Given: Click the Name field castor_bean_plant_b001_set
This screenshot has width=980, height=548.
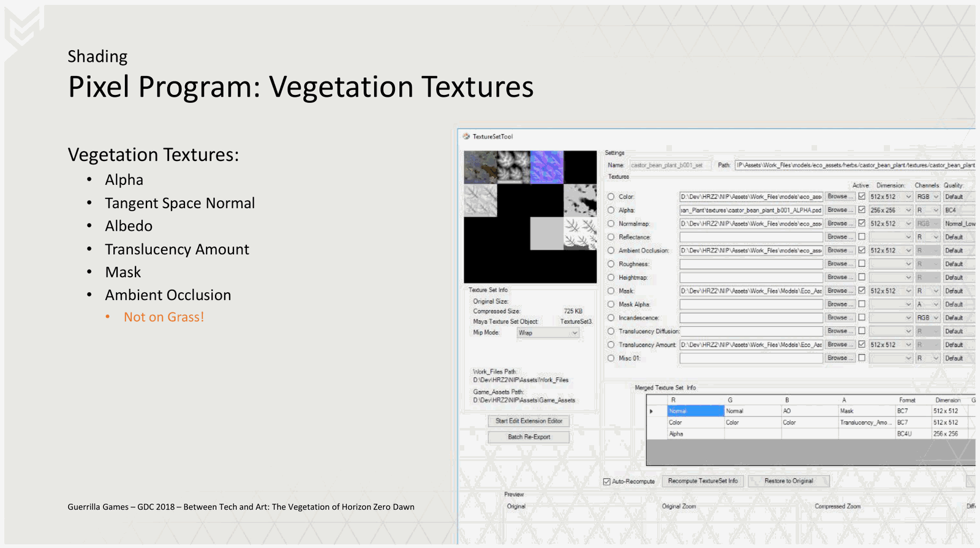Looking at the screenshot, I should 670,165.
